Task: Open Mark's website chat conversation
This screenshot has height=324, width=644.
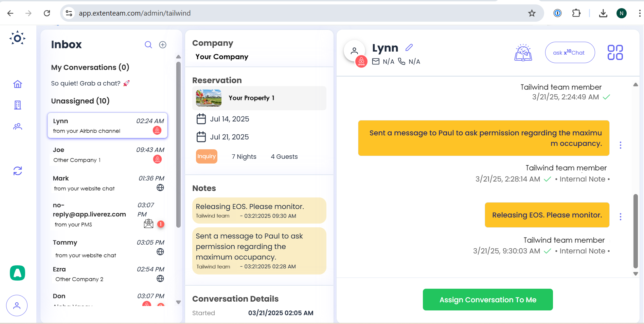Action: tap(107, 183)
